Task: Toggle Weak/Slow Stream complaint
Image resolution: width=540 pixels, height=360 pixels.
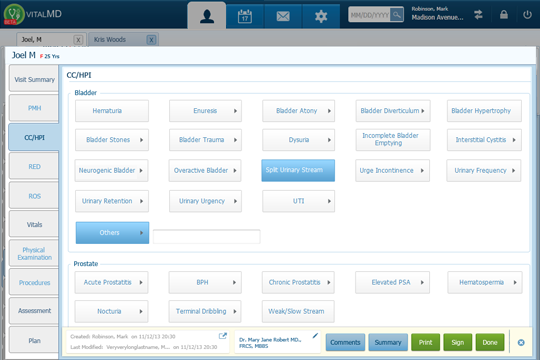Action: [298, 311]
